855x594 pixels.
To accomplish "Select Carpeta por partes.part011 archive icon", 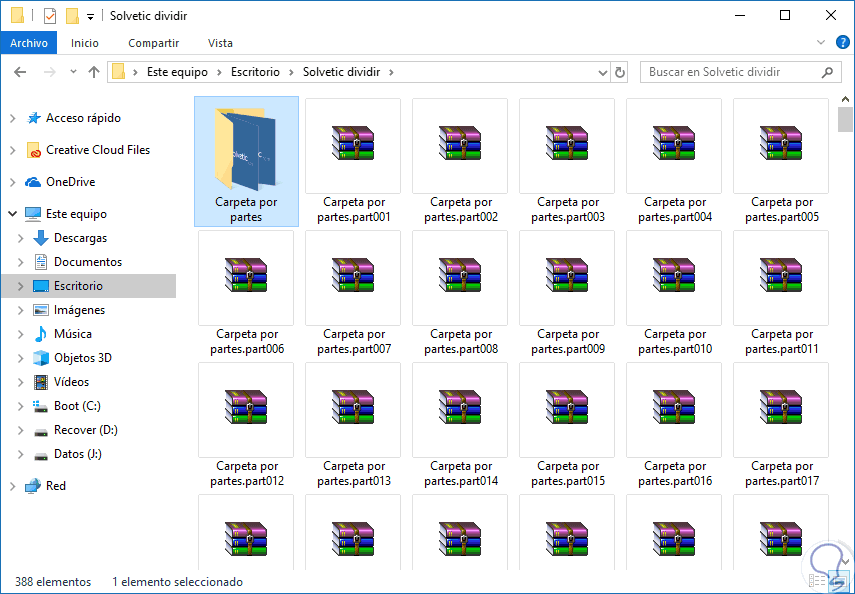I will pyautogui.click(x=780, y=275).
